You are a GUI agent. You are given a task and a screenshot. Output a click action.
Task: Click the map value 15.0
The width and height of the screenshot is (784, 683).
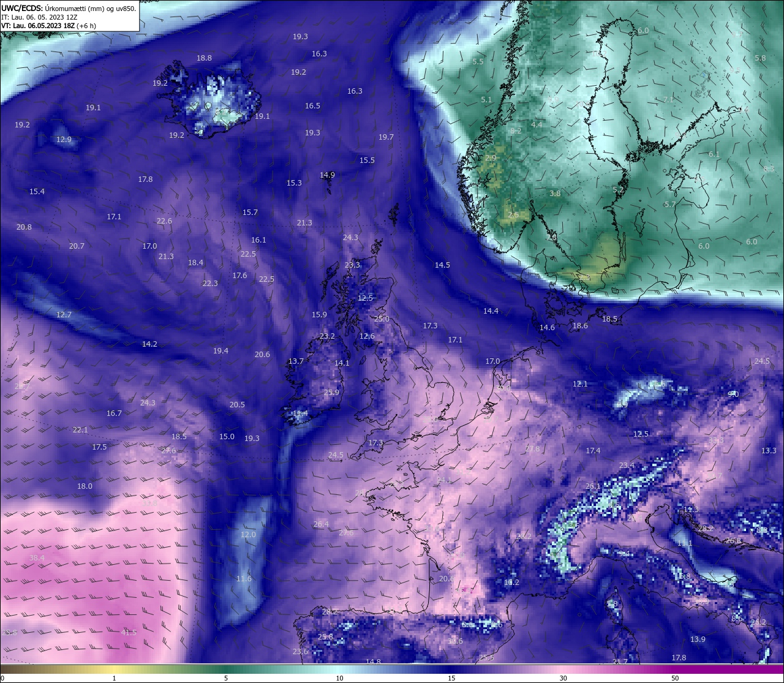tap(227, 437)
